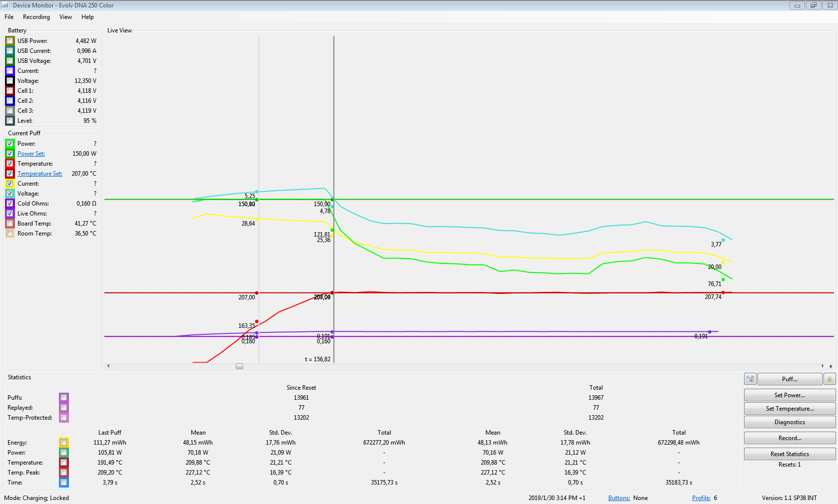Click the cursor selection icon beside Puff
The width and height of the screenshot is (838, 504).
[x=750, y=379]
